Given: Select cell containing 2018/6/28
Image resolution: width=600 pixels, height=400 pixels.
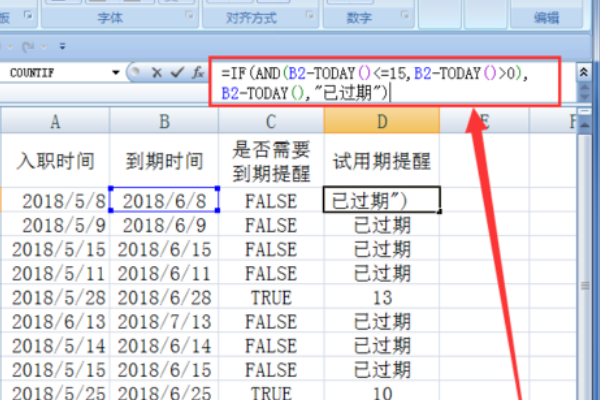Looking at the screenshot, I should pyautogui.click(x=164, y=296).
